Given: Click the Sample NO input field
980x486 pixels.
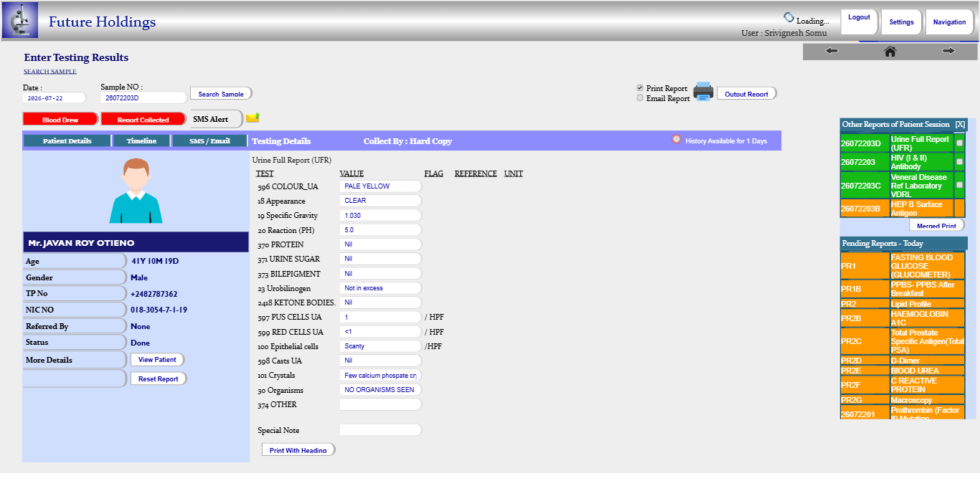Looking at the screenshot, I should pyautogui.click(x=143, y=98).
